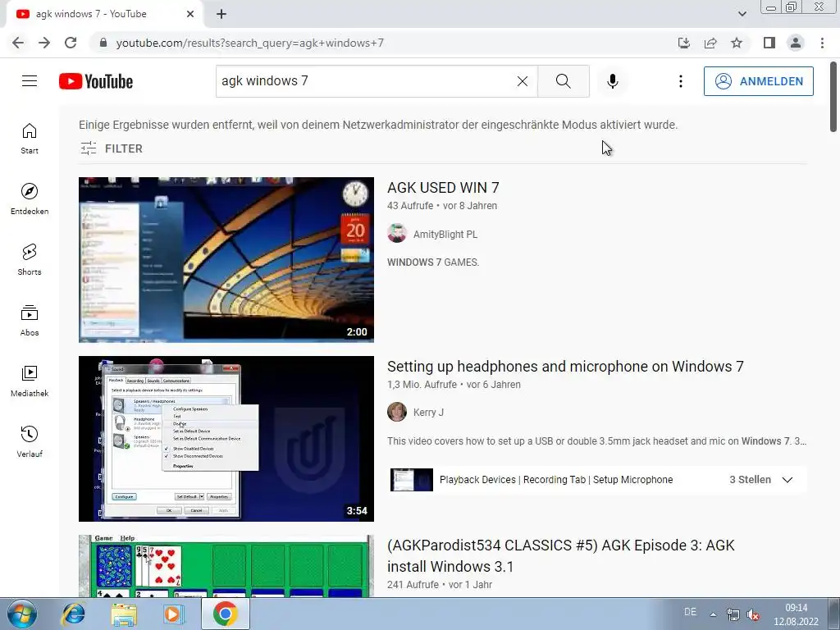The image size is (840, 630).
Task: Open the tab search dropdown arrow
Action: tap(742, 14)
